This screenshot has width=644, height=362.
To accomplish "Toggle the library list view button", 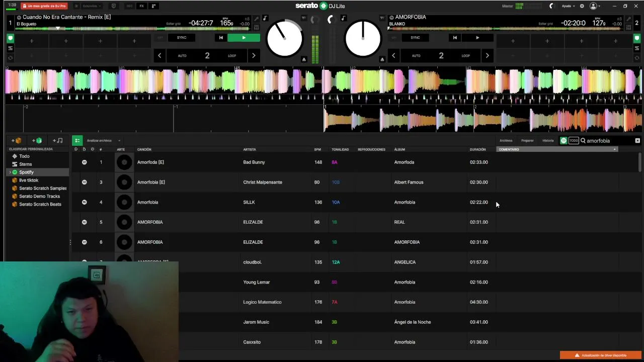I will (x=77, y=141).
